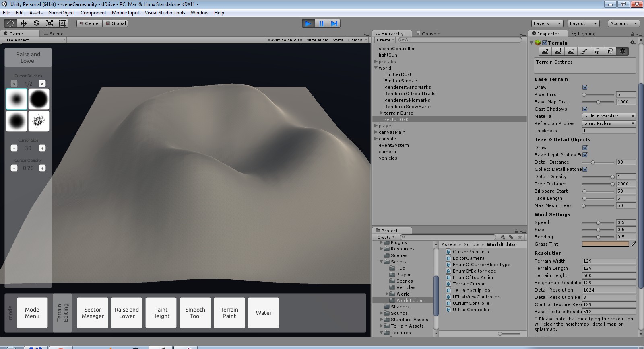
Task: Switch to the Scene tab
Action: click(54, 34)
